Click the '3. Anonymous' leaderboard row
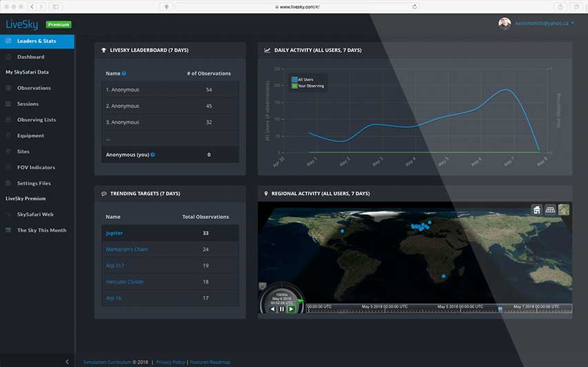This screenshot has width=588, height=367. 170,122
